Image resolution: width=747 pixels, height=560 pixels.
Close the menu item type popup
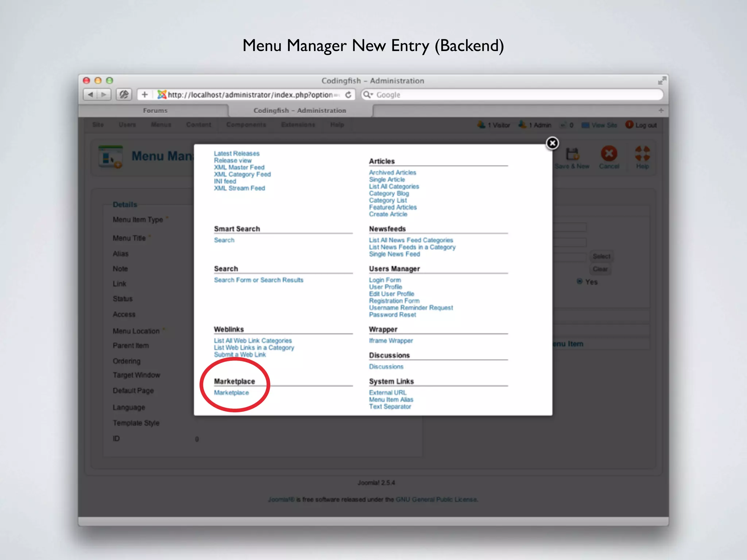click(552, 143)
